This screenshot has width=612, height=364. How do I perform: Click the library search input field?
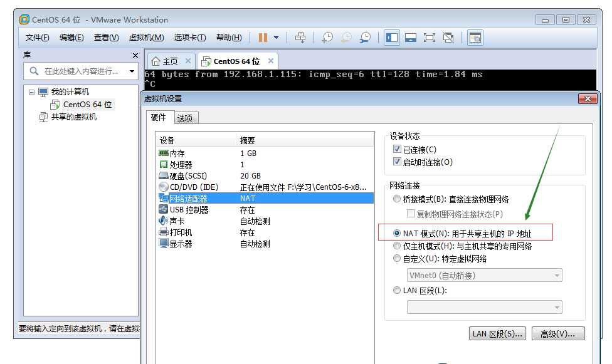[81, 71]
